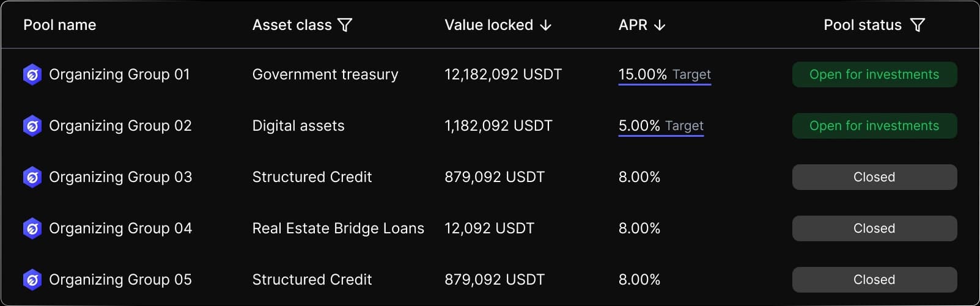Open the 15.00% Target APR link
The height and width of the screenshot is (306, 980).
click(665, 75)
